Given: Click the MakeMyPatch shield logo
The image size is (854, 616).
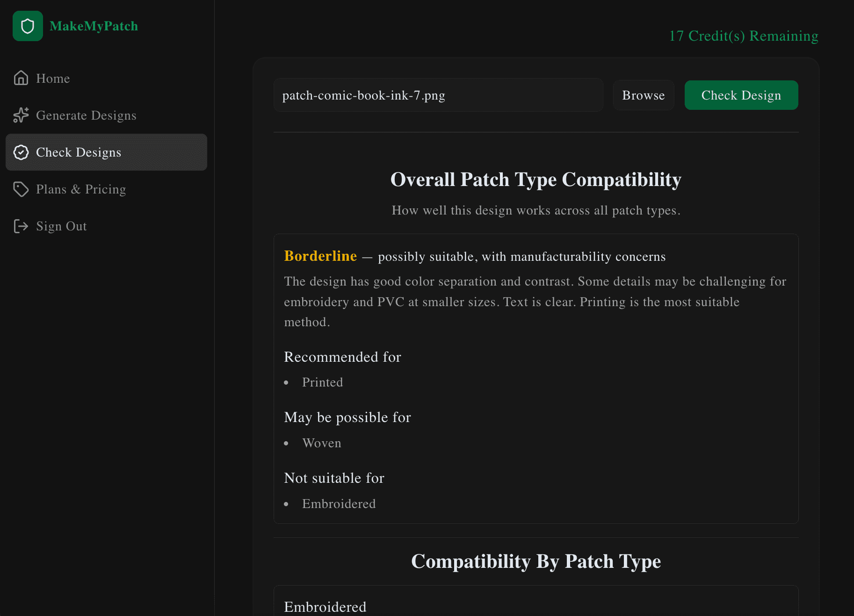Looking at the screenshot, I should [28, 26].
